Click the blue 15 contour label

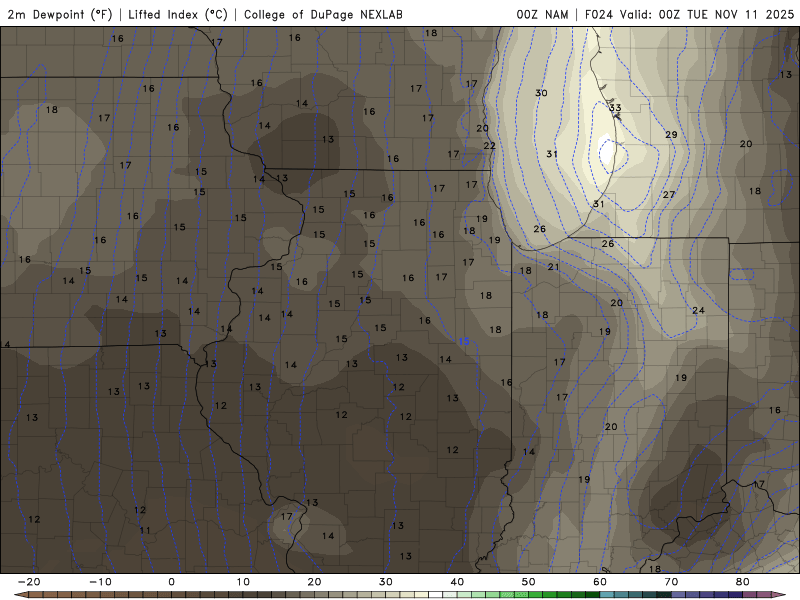coord(464,341)
